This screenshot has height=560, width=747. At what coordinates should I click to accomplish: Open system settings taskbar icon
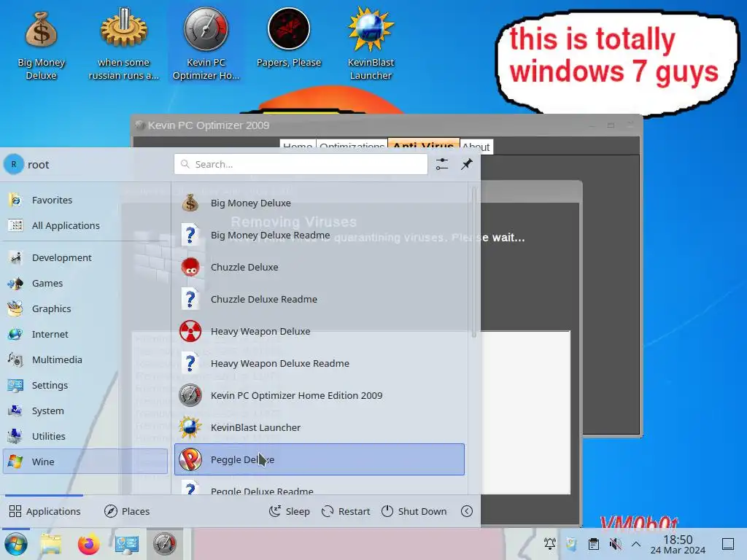[127, 544]
